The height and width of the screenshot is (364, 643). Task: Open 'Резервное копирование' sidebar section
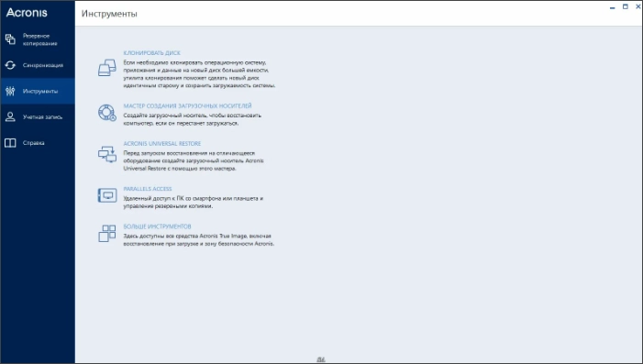tap(38, 39)
